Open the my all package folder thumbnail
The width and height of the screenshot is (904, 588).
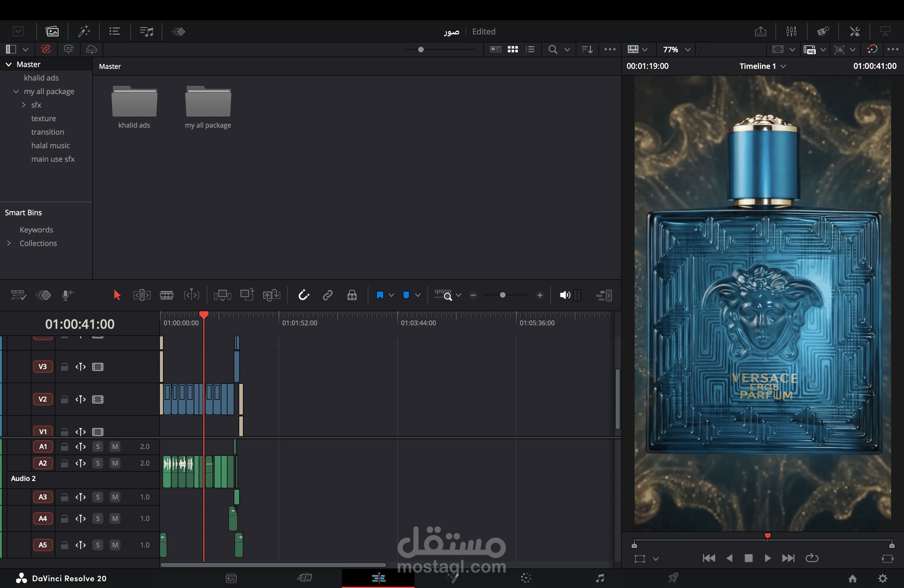point(208,101)
